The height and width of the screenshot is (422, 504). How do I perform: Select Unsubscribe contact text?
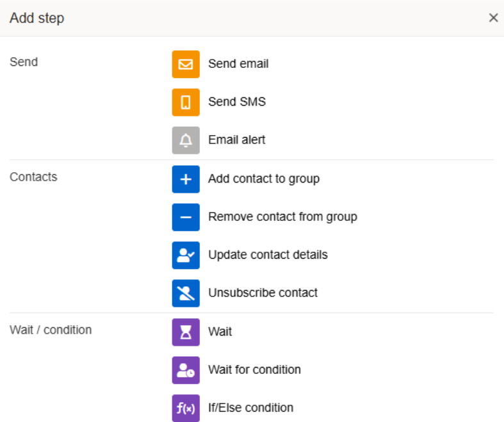click(263, 293)
